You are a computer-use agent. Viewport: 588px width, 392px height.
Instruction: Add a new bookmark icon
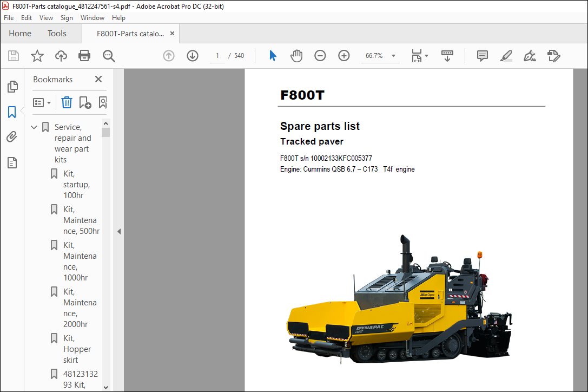tap(85, 102)
